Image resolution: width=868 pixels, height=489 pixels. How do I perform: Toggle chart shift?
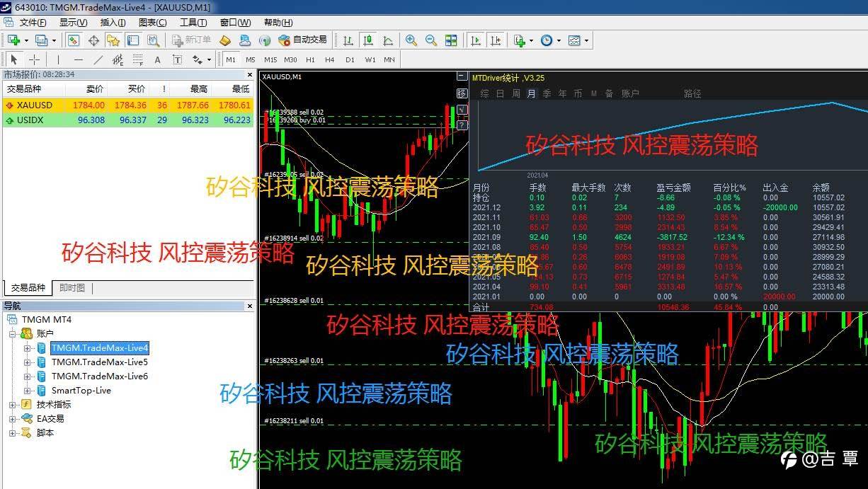click(x=496, y=40)
